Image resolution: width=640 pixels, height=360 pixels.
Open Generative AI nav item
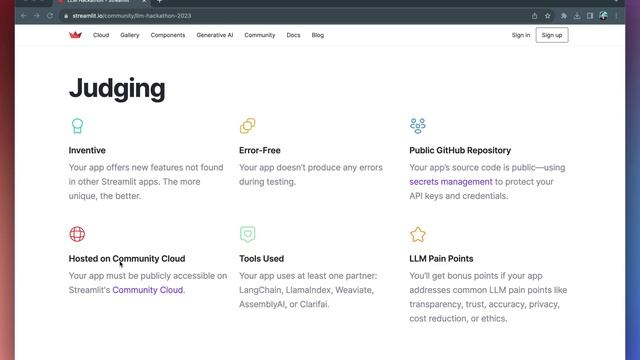point(215,35)
